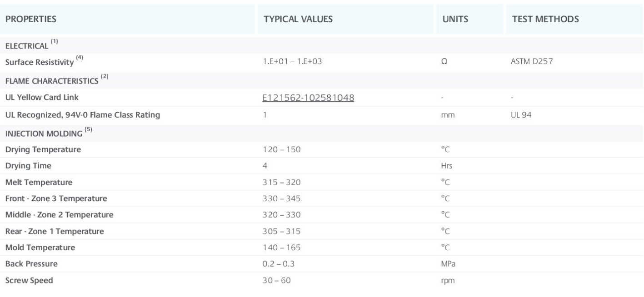The image size is (644, 297).
Task: Select the Screw Speed row label
Action: coord(29,280)
